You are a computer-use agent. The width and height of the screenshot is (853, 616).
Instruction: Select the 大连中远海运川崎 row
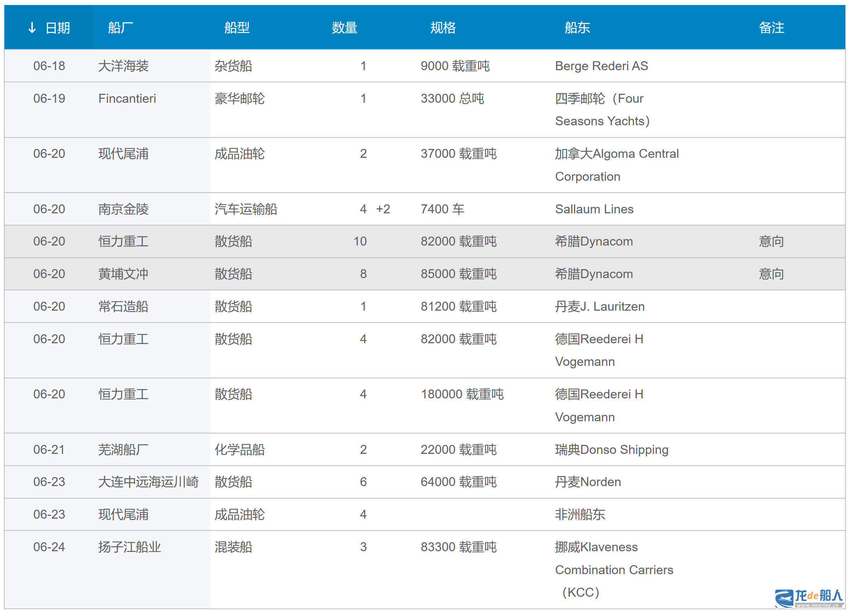tap(148, 482)
